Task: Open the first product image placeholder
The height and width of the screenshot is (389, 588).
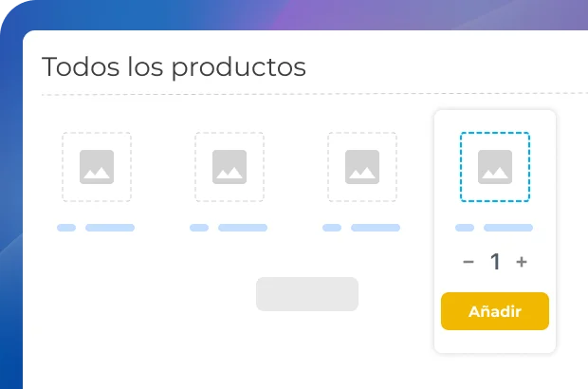Action: 97,167
